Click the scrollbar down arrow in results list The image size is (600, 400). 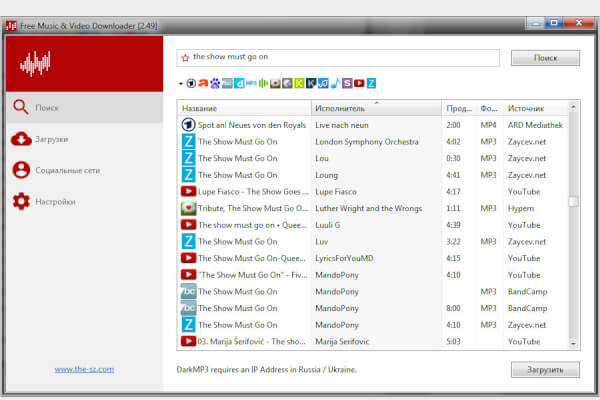pos(573,343)
